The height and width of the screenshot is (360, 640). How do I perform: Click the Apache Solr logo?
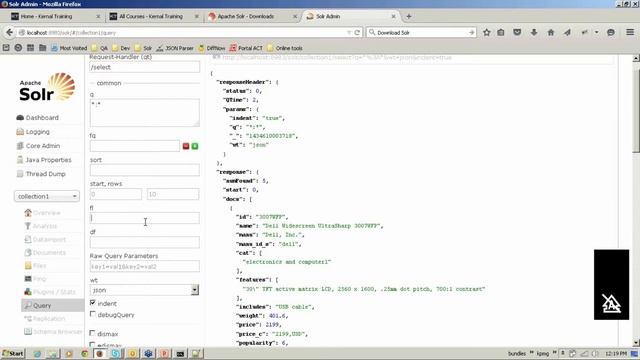[47, 87]
